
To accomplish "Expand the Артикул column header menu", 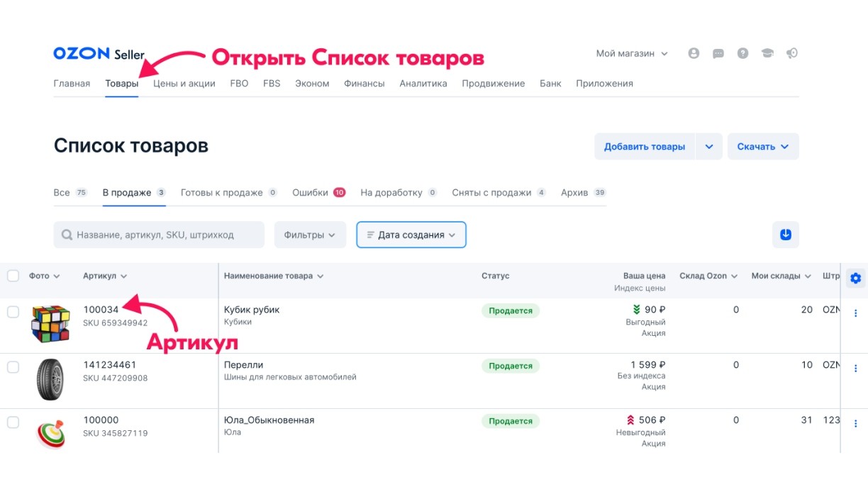I will [123, 276].
